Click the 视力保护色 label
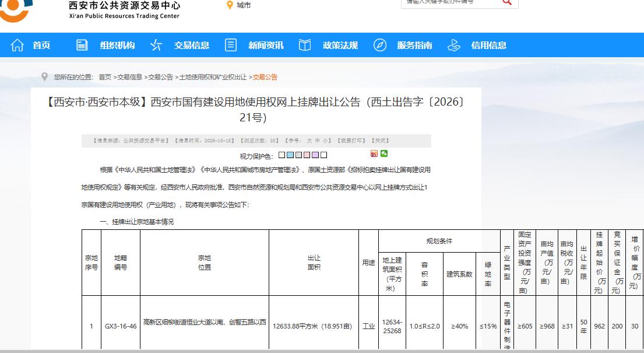Screen dimensions: 644x353 256,156
